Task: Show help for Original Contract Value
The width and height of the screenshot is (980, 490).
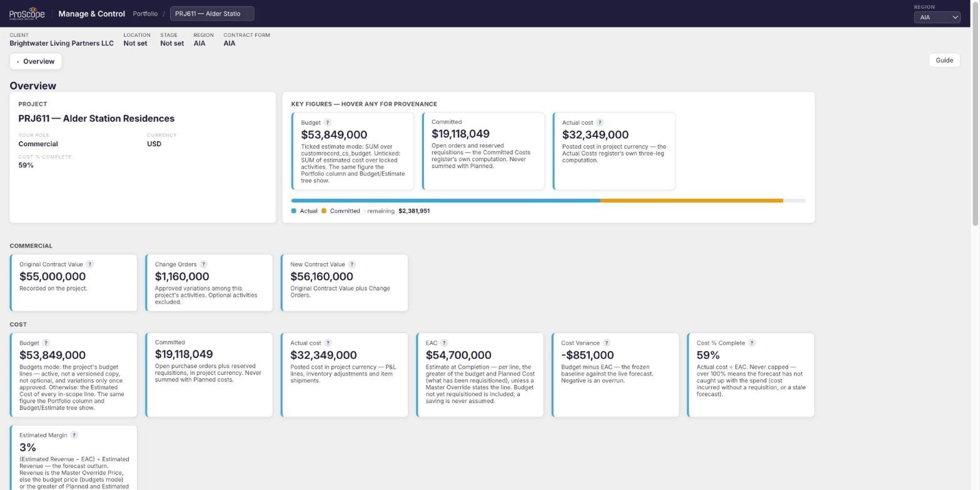Action: 90,264
